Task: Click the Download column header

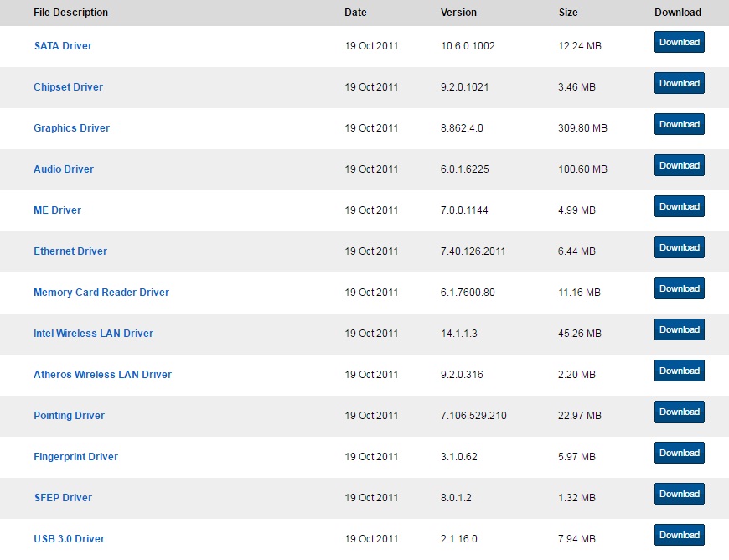Action: coord(678,13)
